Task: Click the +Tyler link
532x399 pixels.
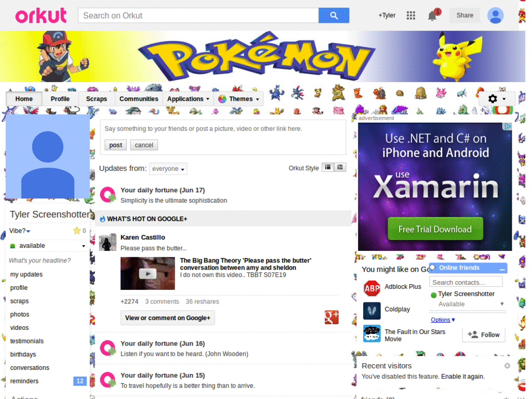Action: tap(387, 15)
